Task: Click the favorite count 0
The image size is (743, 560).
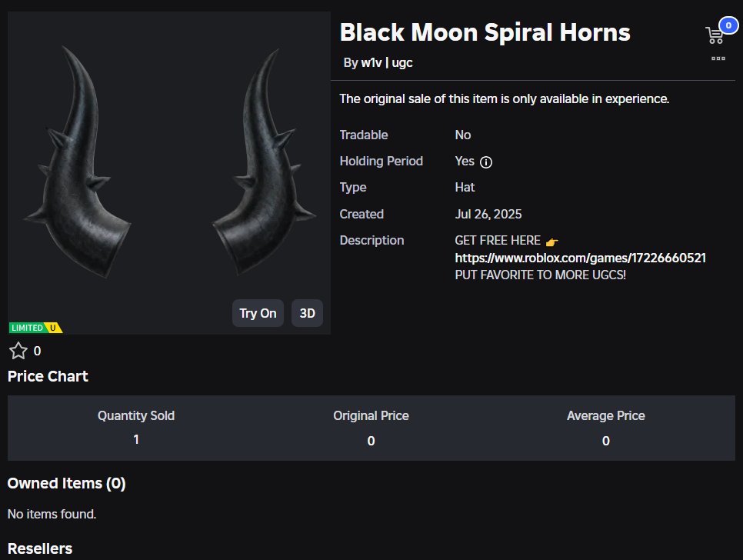Action: point(38,351)
